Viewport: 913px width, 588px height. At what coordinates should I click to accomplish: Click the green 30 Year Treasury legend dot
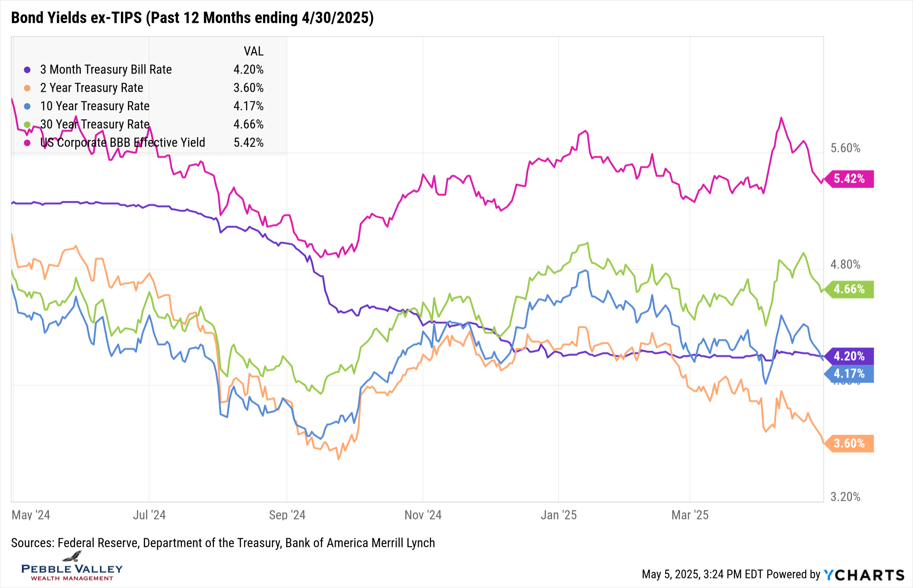27,125
